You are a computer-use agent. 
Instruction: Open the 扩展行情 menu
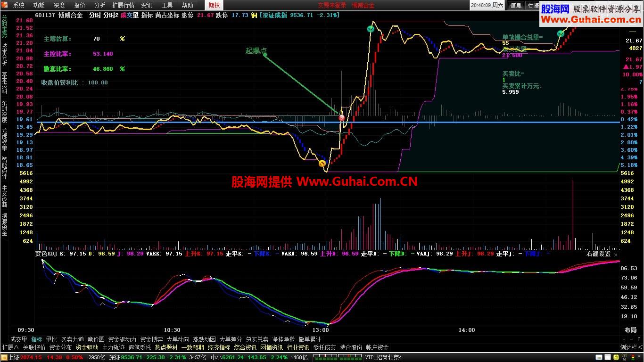(123, 5)
